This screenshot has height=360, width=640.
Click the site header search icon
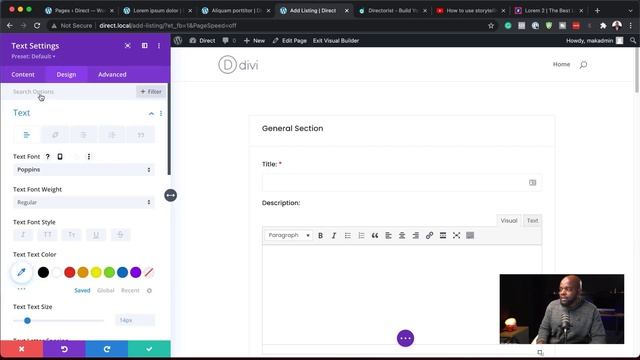click(584, 64)
